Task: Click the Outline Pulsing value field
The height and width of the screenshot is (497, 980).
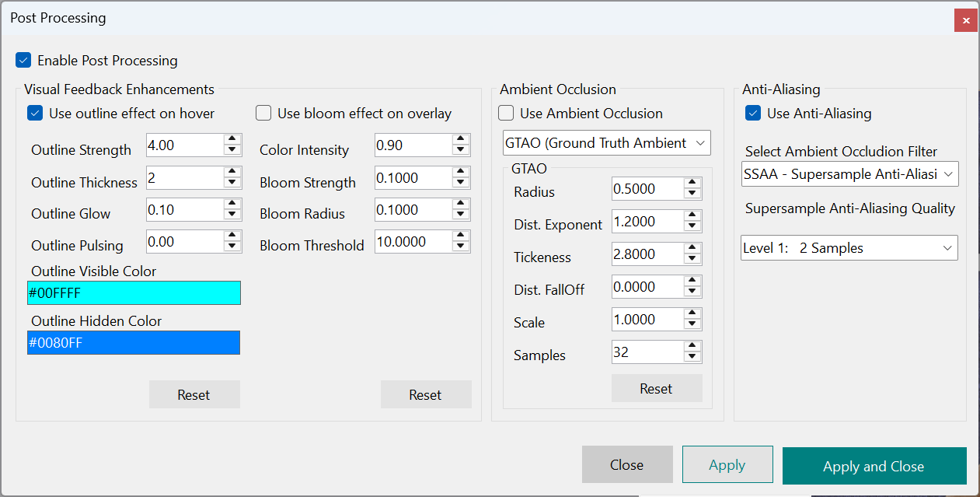Action: coord(184,242)
